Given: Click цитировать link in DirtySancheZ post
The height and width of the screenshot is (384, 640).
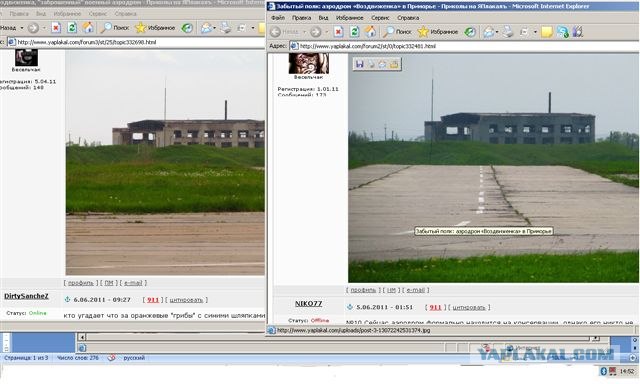Looking at the screenshot, I should (x=186, y=300).
